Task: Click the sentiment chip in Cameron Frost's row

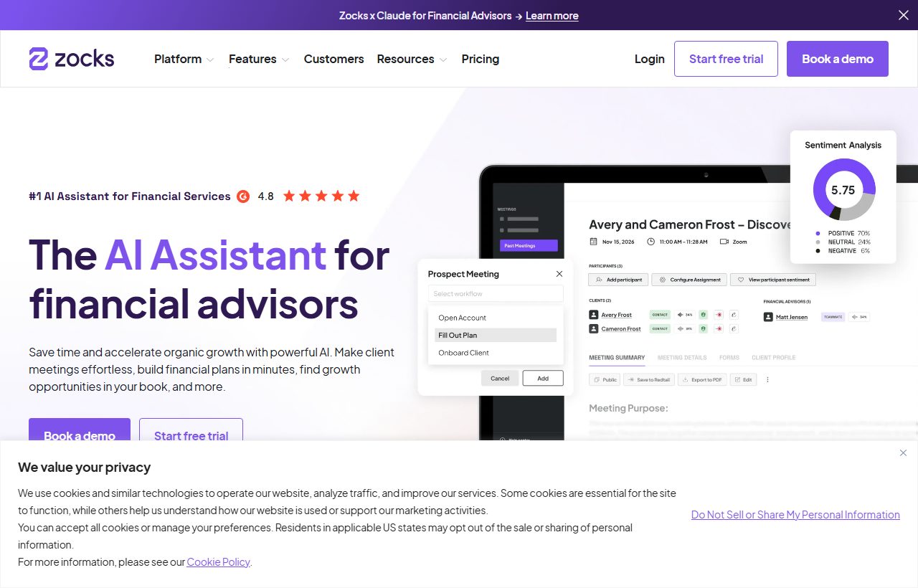Action: (x=685, y=328)
